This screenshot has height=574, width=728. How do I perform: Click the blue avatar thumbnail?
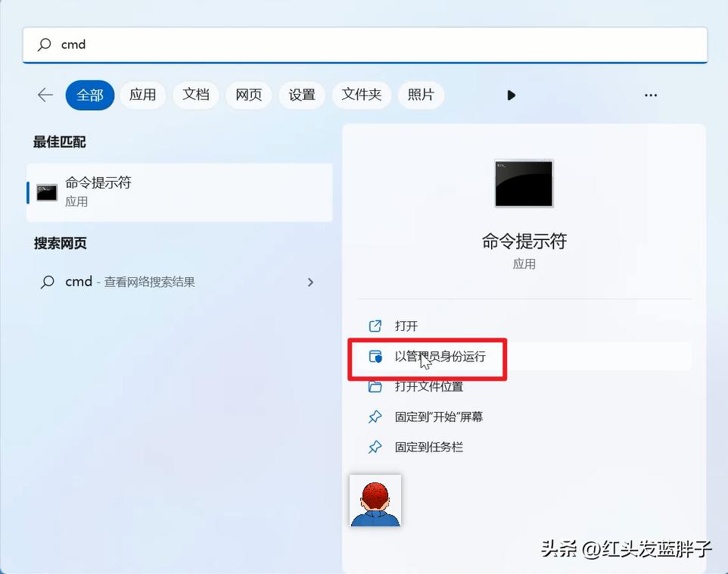(x=375, y=500)
